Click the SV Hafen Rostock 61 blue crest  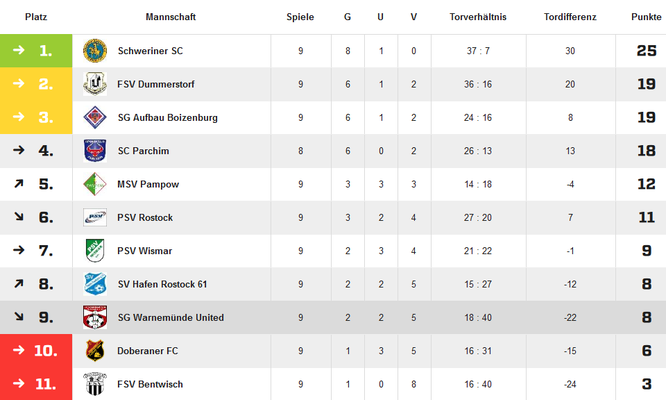(95, 284)
